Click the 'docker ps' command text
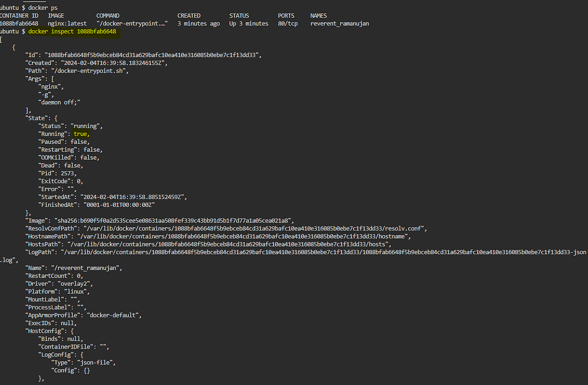 point(43,7)
